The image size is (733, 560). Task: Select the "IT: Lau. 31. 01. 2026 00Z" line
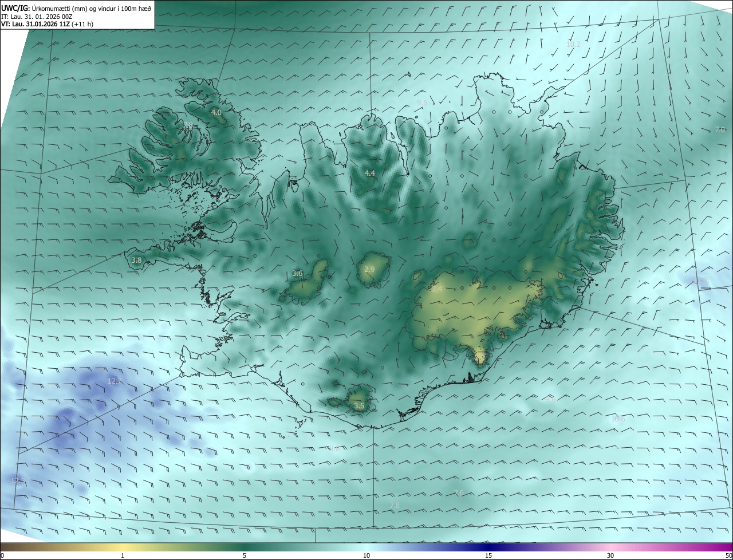pyautogui.click(x=37, y=17)
